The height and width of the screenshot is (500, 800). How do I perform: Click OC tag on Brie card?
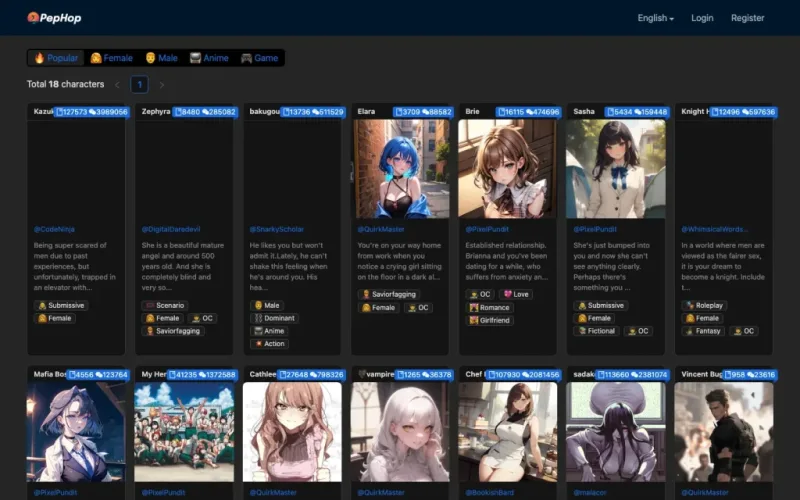click(480, 294)
